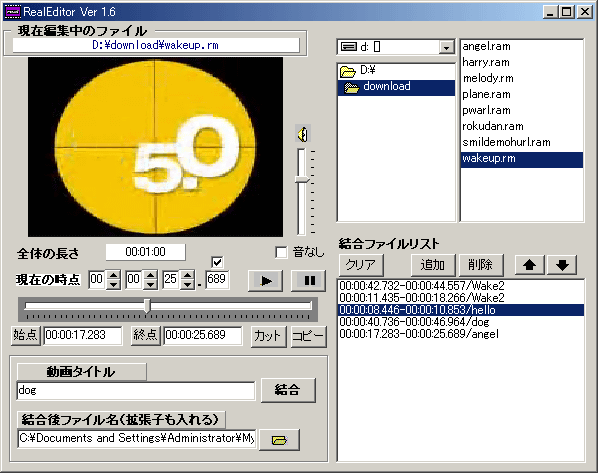The height and width of the screenshot is (473, 598).
Task: Click the play button
Action: [x=265, y=281]
